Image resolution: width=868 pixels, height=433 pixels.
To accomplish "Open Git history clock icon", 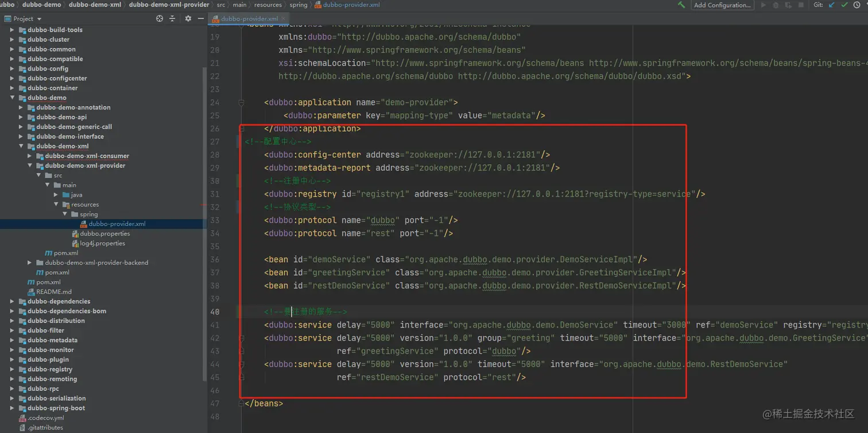I will (857, 5).
